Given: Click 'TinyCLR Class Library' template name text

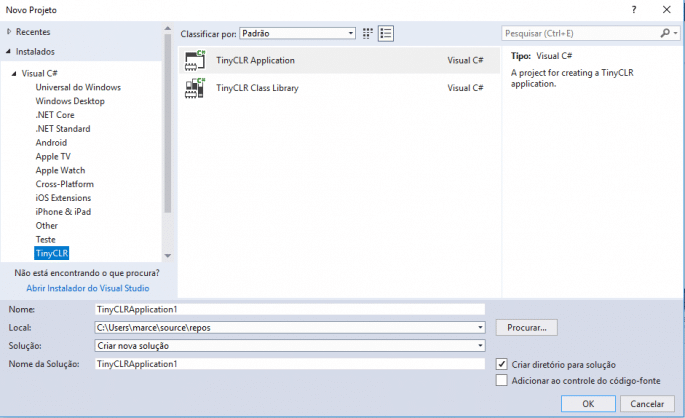Looking at the screenshot, I should click(x=257, y=88).
